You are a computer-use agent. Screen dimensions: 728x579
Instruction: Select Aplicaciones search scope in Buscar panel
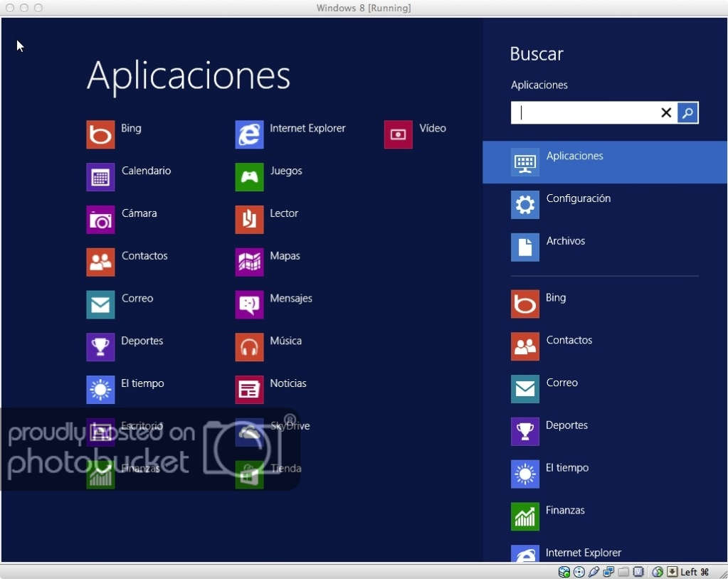[x=605, y=162]
